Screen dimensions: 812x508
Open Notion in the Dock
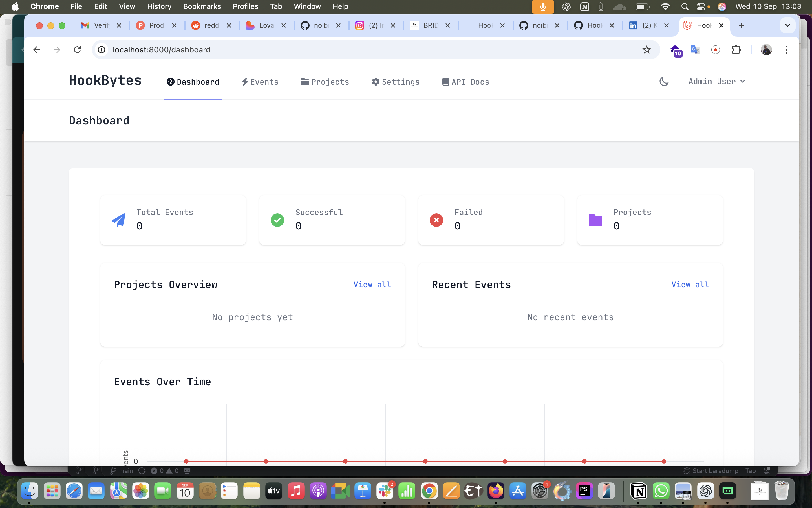[x=639, y=491]
